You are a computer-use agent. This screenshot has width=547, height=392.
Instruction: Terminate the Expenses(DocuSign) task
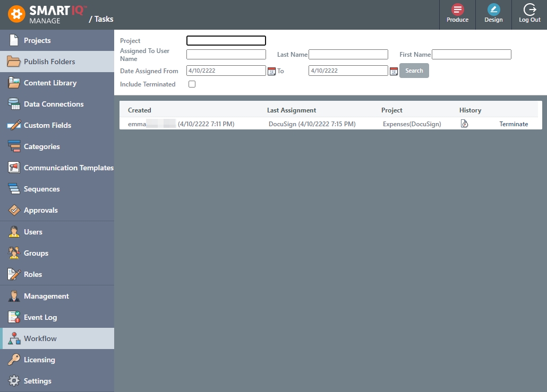pyautogui.click(x=514, y=124)
